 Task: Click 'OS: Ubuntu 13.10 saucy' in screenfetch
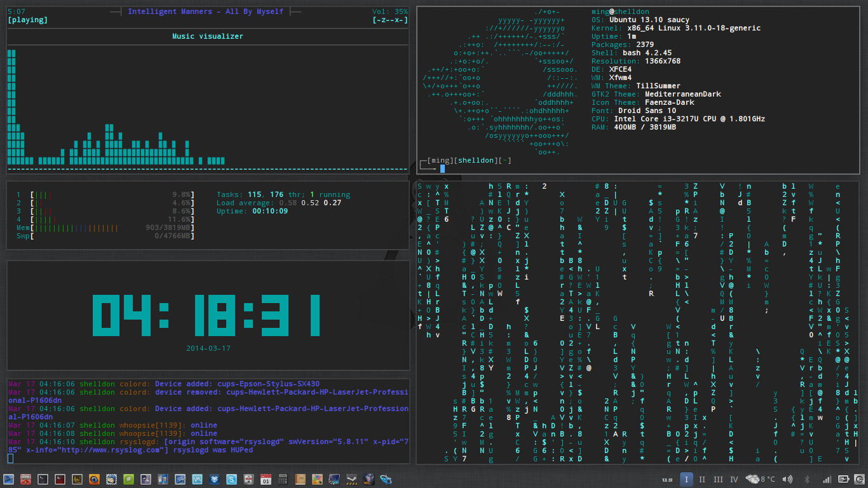point(641,20)
